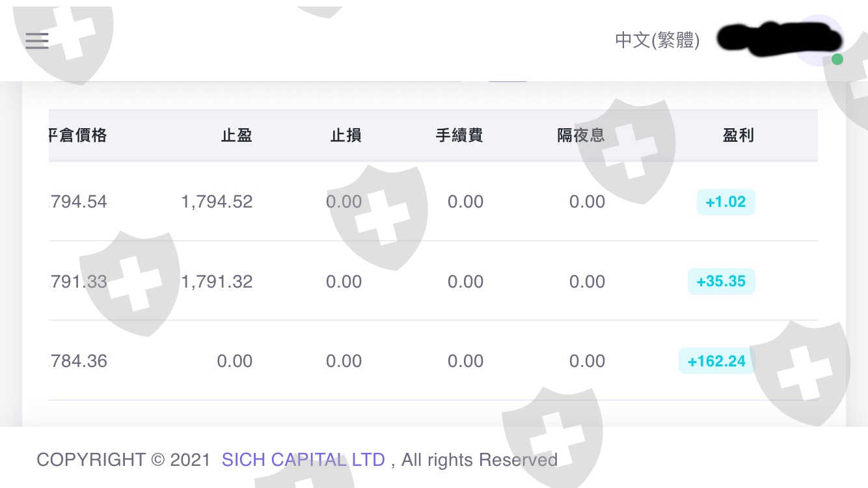Click the copyright 2021 footer text
Screen dimensions: 868x488
[x=124, y=460]
